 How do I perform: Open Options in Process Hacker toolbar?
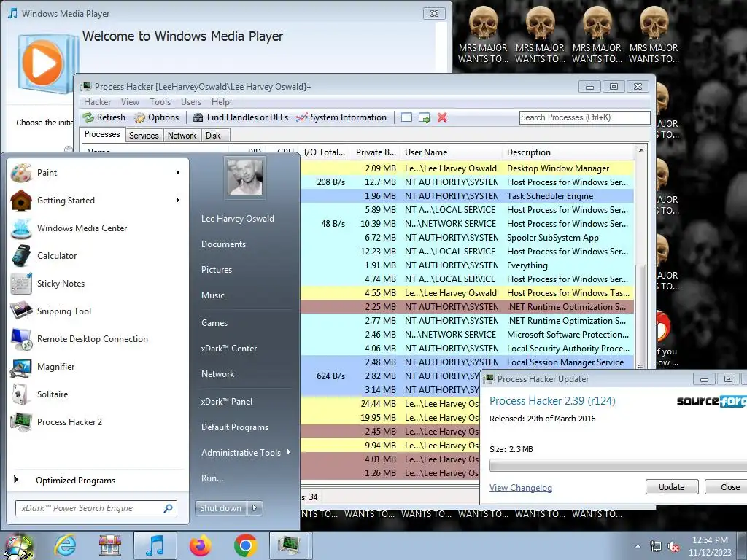(x=157, y=117)
